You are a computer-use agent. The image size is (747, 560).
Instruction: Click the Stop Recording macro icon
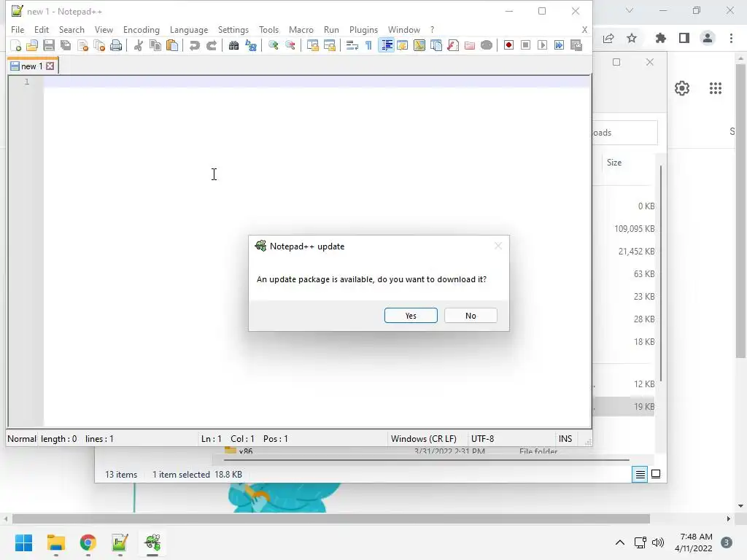point(525,45)
